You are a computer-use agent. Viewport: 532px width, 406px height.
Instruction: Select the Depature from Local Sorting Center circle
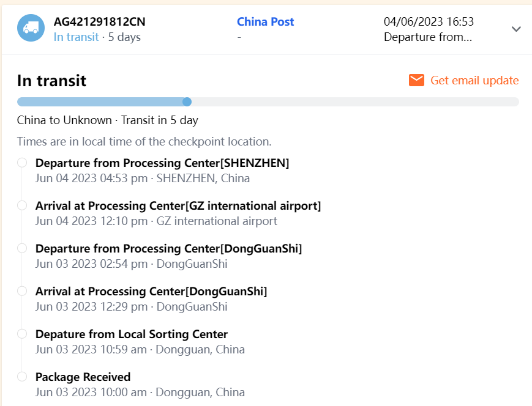coord(22,334)
